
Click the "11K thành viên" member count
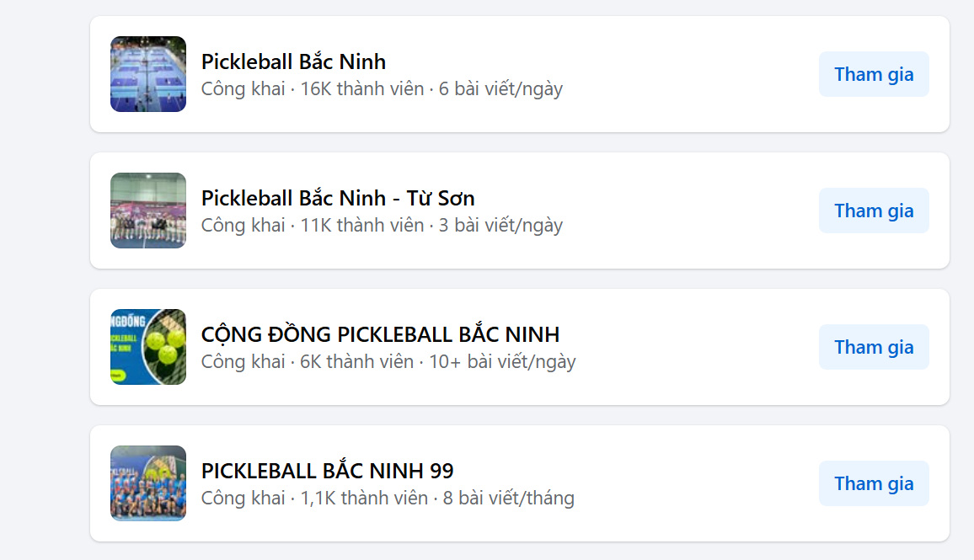[362, 225]
